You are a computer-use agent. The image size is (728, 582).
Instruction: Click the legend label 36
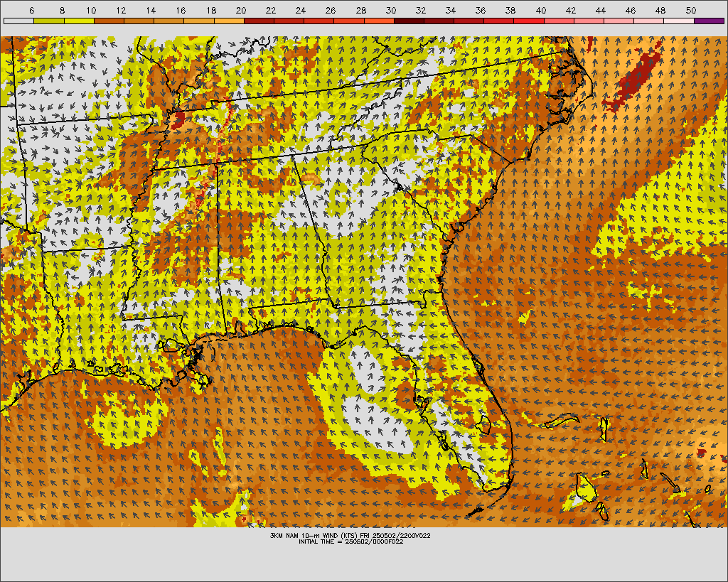481,10
